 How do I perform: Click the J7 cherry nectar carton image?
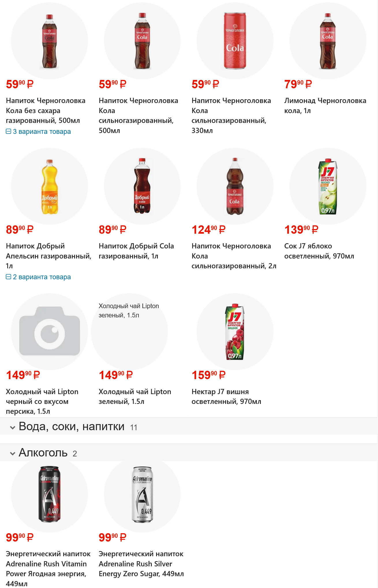pos(235,332)
